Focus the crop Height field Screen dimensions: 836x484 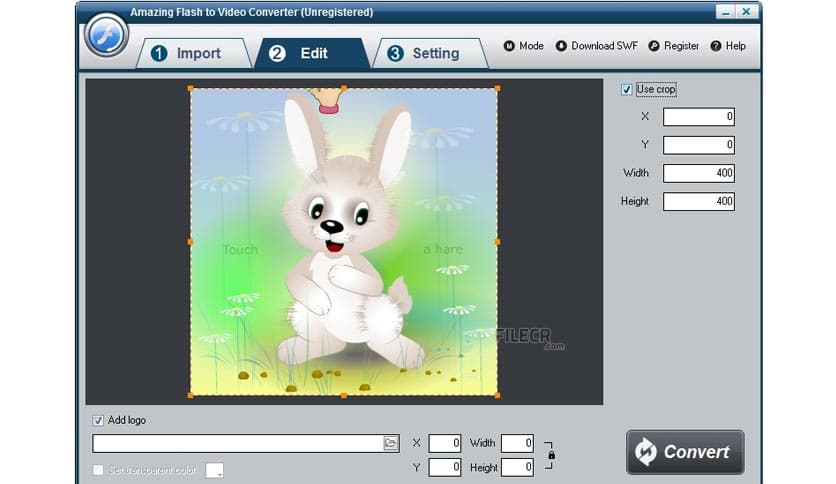tap(698, 201)
